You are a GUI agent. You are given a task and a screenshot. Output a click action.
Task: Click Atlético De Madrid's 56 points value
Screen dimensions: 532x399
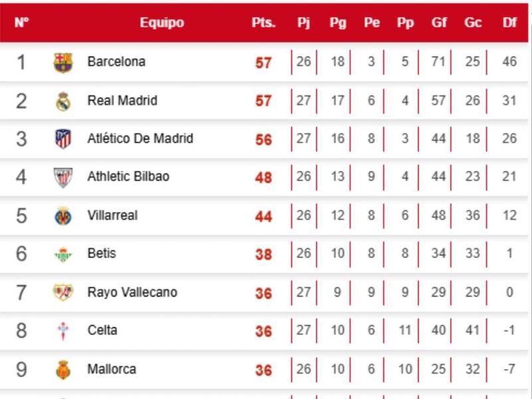click(x=263, y=140)
